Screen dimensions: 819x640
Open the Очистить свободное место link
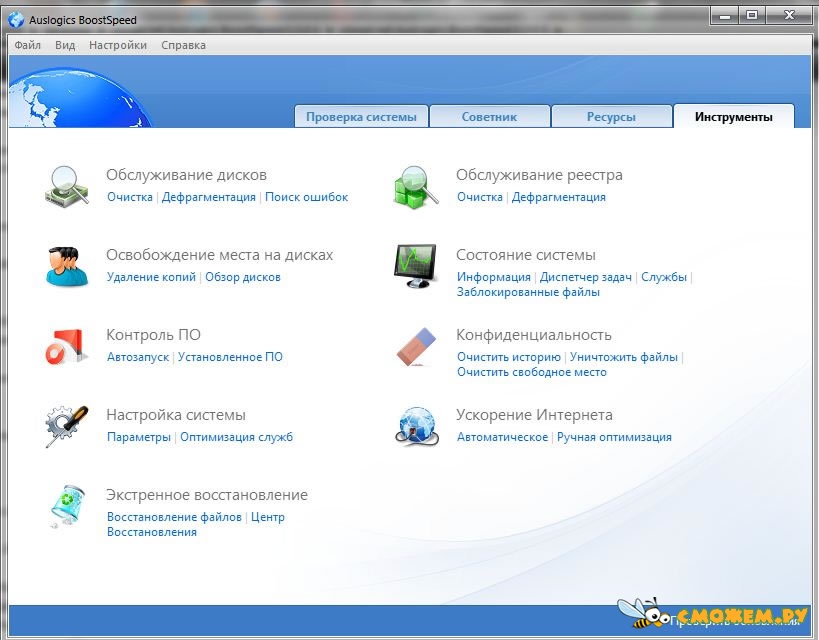pyautogui.click(x=532, y=372)
